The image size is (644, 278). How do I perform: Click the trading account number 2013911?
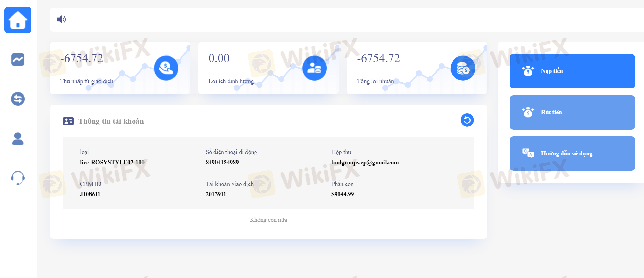coord(216,194)
